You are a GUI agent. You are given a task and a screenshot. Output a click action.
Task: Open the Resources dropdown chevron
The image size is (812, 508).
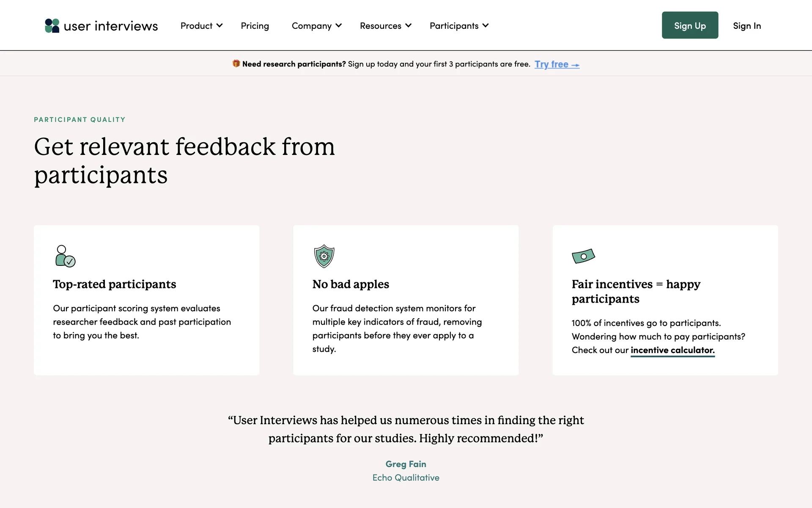(408, 25)
